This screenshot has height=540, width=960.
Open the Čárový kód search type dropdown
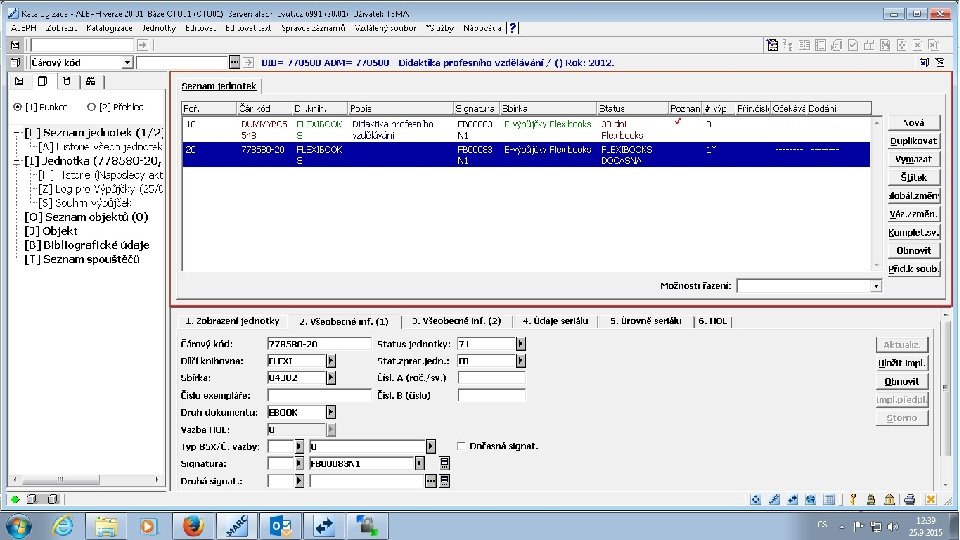(127, 62)
